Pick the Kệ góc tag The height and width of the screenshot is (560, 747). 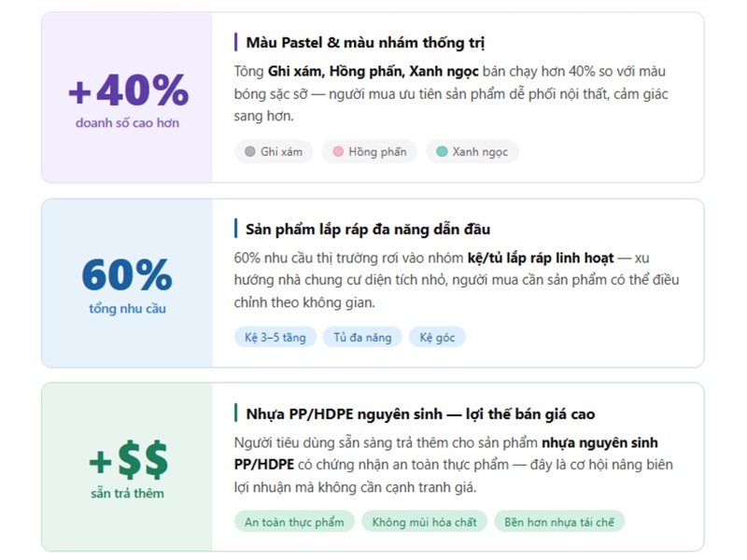437,337
